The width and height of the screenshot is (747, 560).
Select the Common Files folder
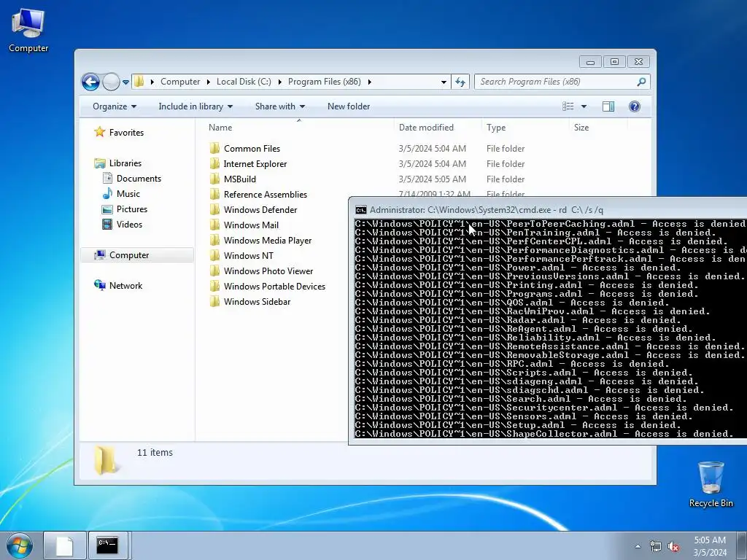[x=252, y=149]
